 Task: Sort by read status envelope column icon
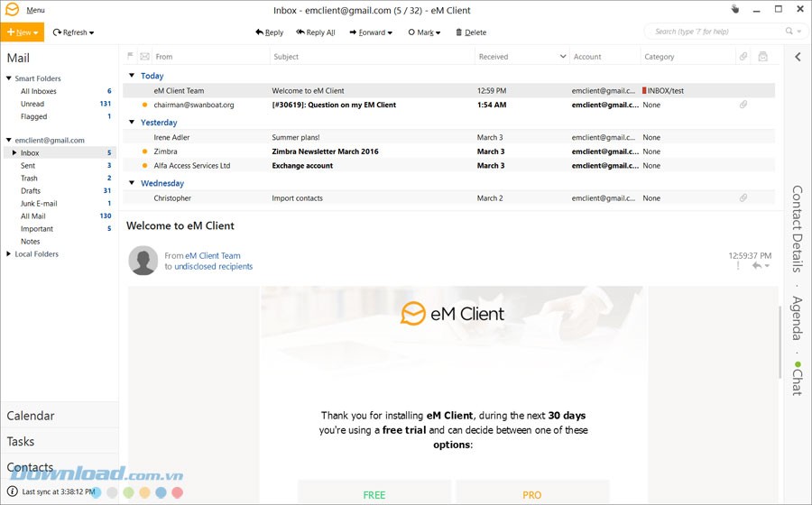pos(144,56)
